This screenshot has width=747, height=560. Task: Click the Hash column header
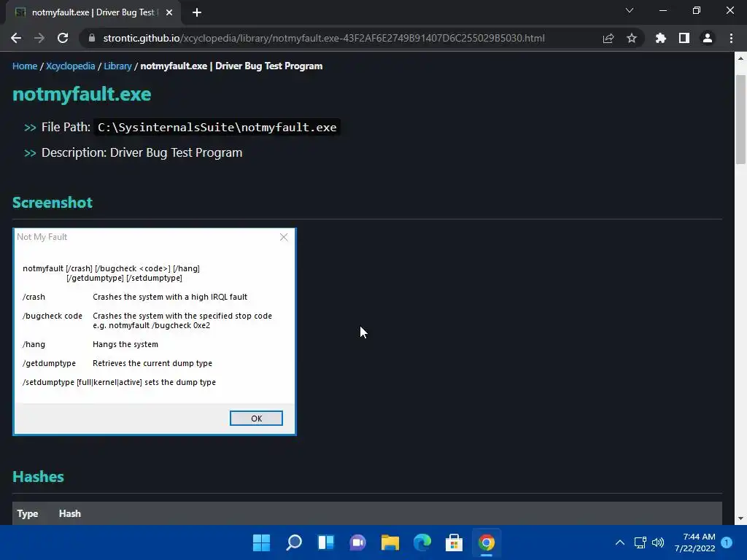click(x=70, y=514)
